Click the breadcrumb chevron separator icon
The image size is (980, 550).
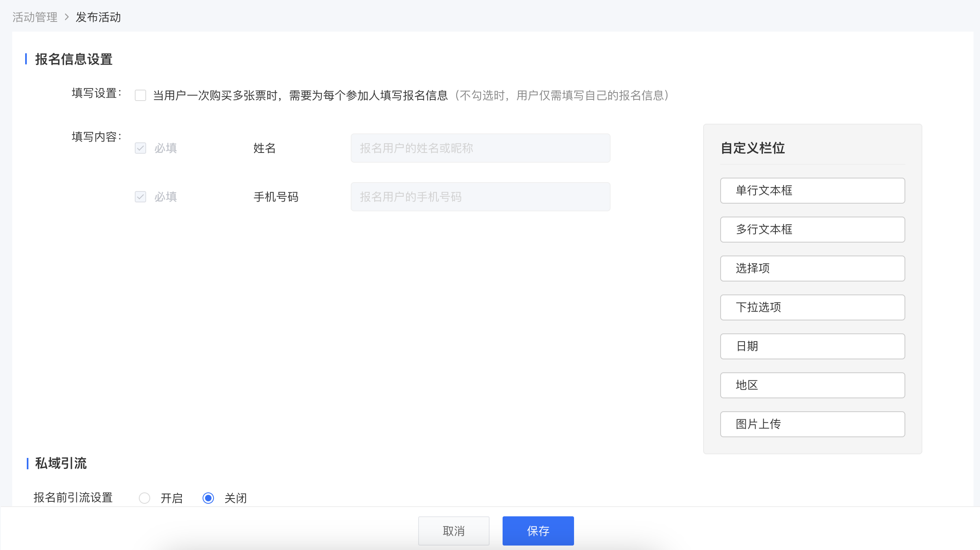pyautogui.click(x=67, y=17)
